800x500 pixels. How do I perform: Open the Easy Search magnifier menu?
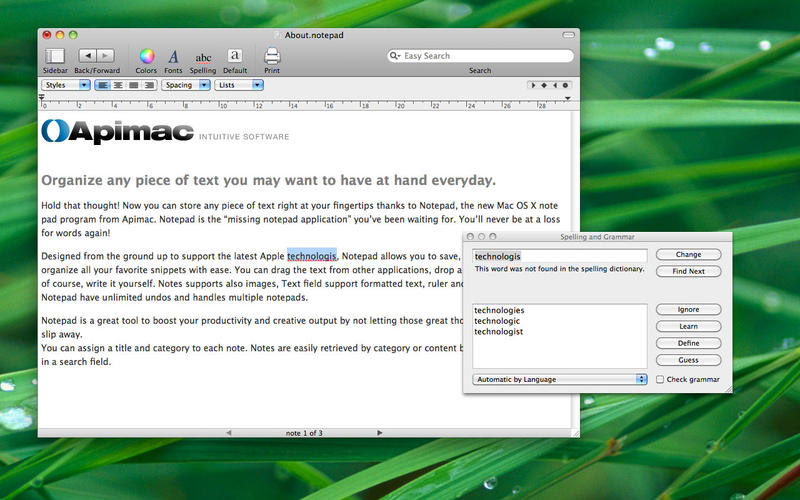pyautogui.click(x=394, y=56)
